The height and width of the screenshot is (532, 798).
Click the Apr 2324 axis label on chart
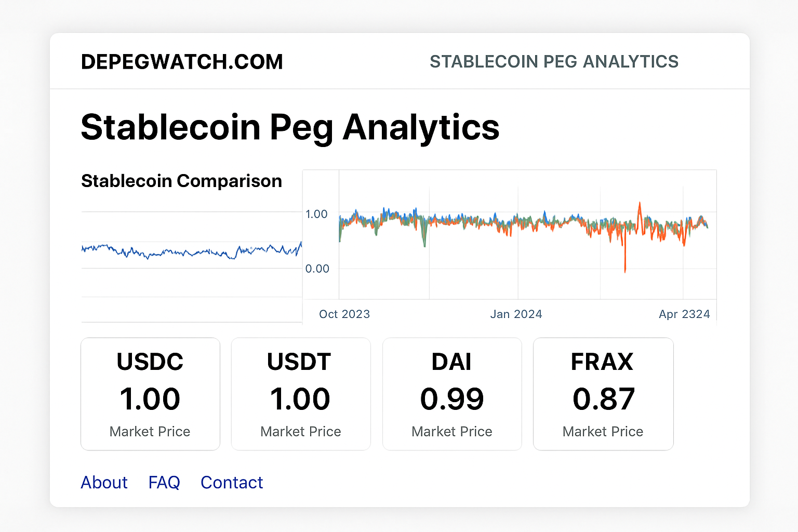click(x=684, y=314)
